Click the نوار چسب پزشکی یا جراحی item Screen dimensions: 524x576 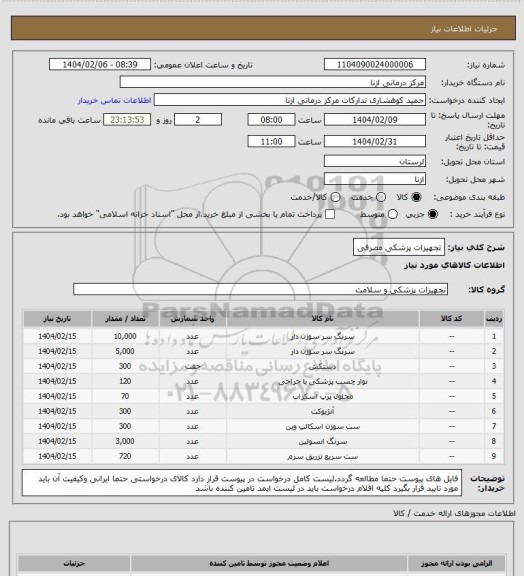pyautogui.click(x=323, y=381)
